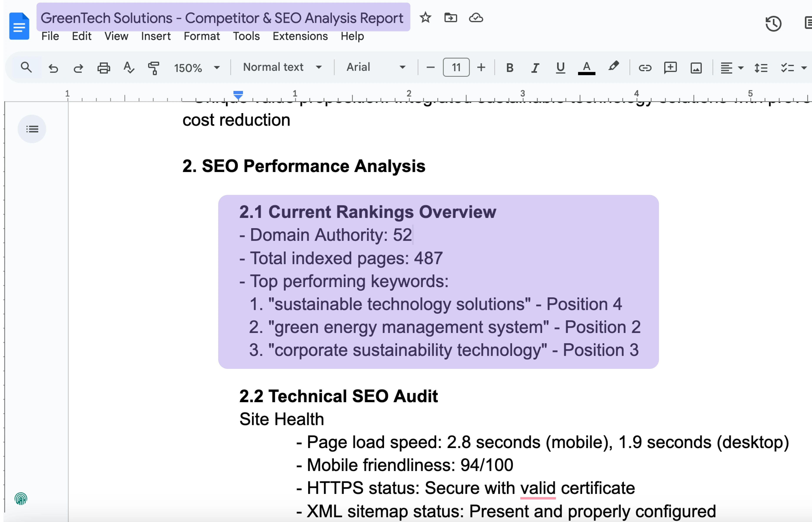Open the Extensions menu

300,36
